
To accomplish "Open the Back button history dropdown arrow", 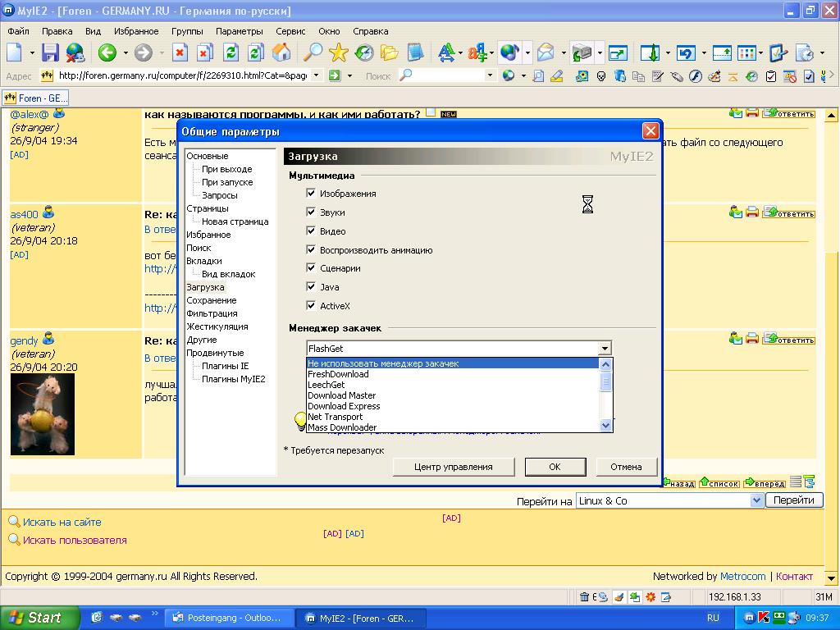I will [126, 52].
